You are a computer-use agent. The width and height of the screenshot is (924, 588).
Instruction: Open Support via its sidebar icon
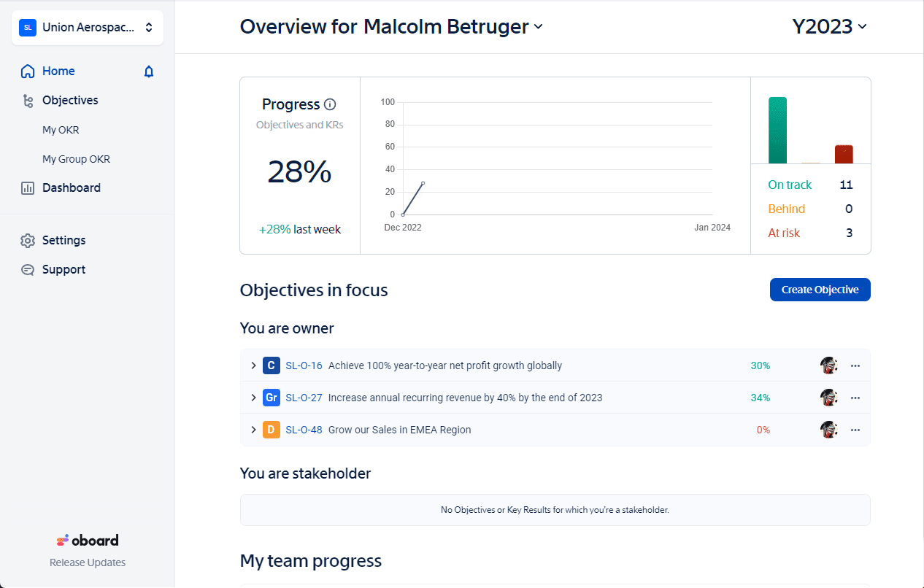(x=27, y=269)
